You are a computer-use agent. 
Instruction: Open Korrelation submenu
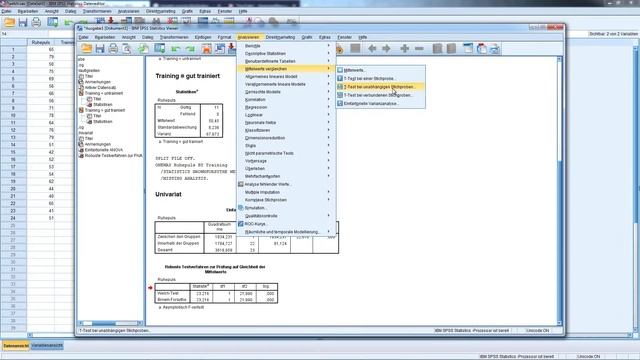coord(286,100)
